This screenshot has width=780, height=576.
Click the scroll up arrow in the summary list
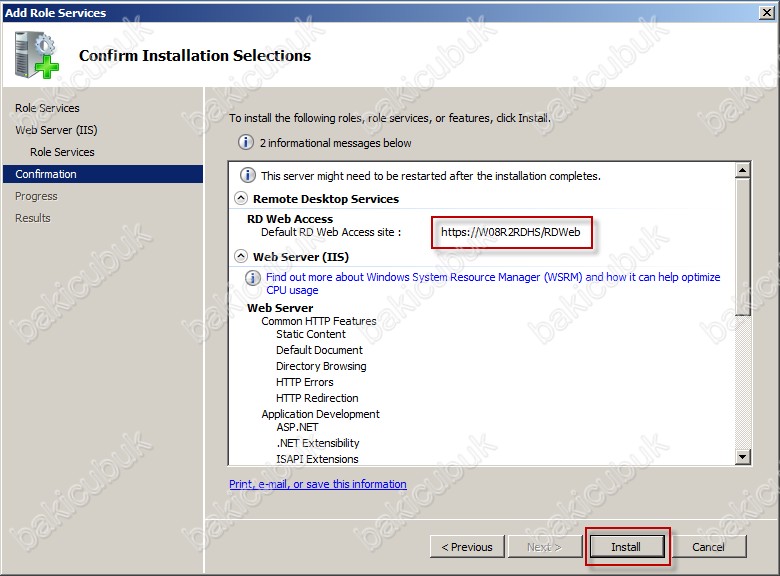pyautogui.click(x=742, y=171)
